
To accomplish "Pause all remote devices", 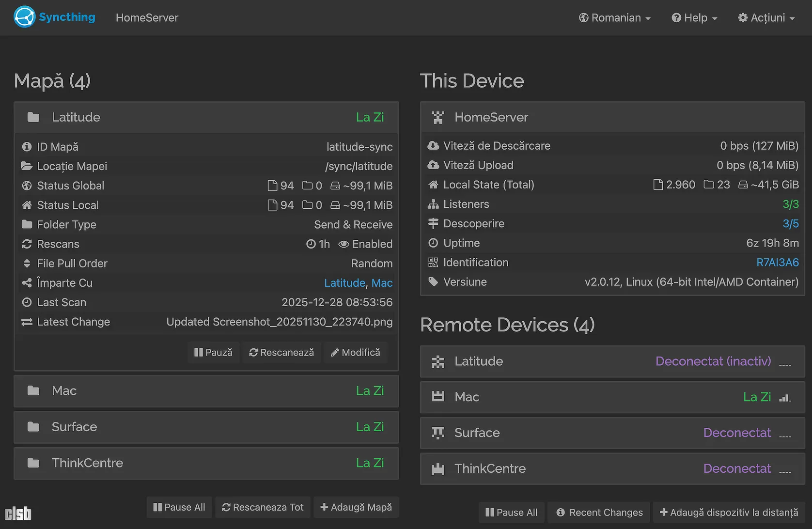I will [x=511, y=513].
